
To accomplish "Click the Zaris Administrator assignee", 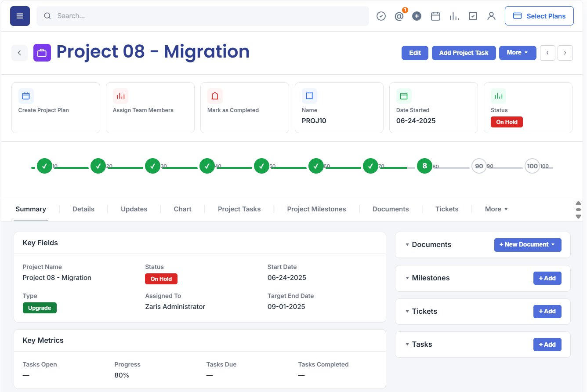I will pyautogui.click(x=175, y=307).
